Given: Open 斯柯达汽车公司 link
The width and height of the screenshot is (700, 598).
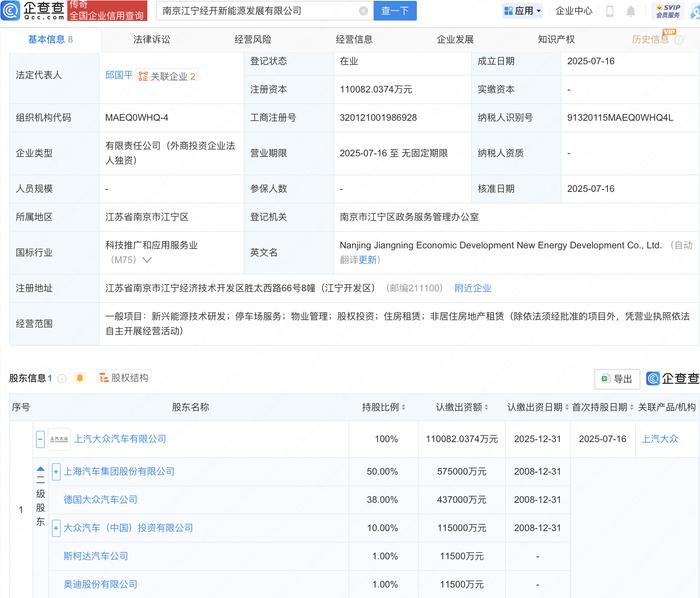Looking at the screenshot, I should coord(96,556).
